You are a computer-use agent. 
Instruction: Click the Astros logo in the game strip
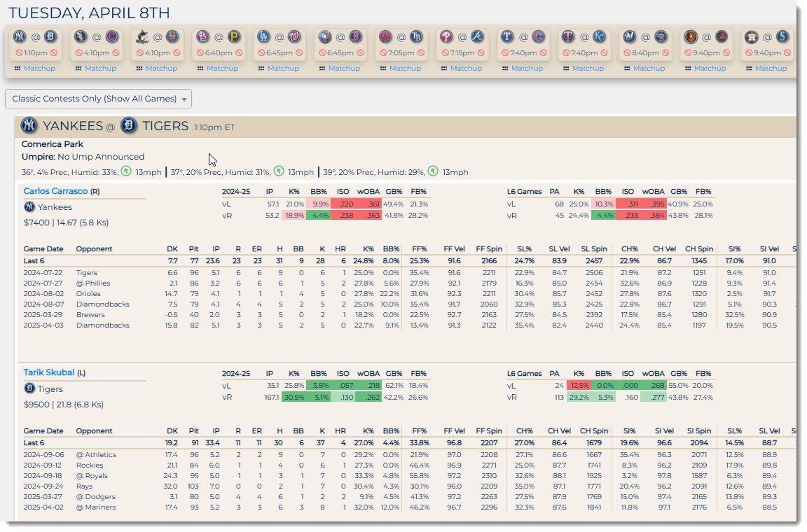click(752, 36)
